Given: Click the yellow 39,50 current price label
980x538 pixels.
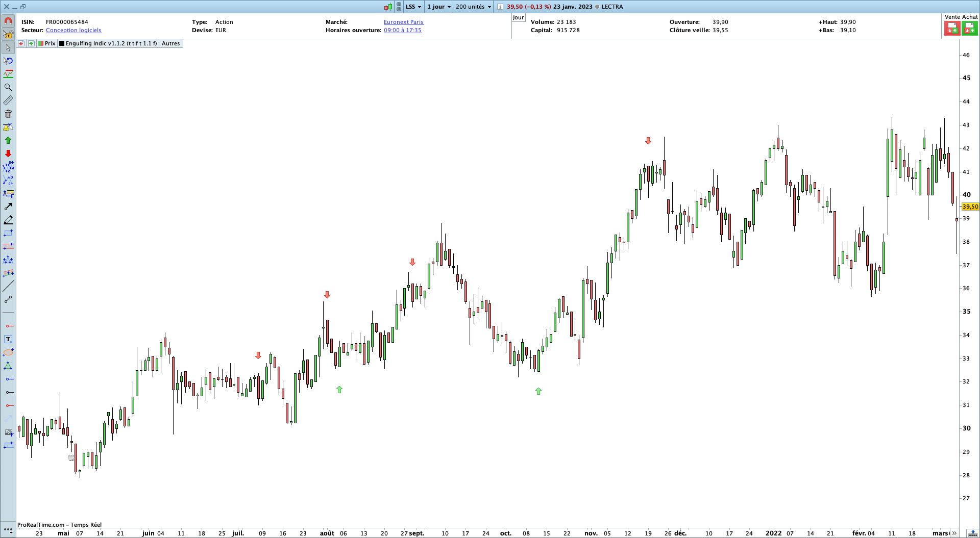Looking at the screenshot, I should [x=970, y=207].
